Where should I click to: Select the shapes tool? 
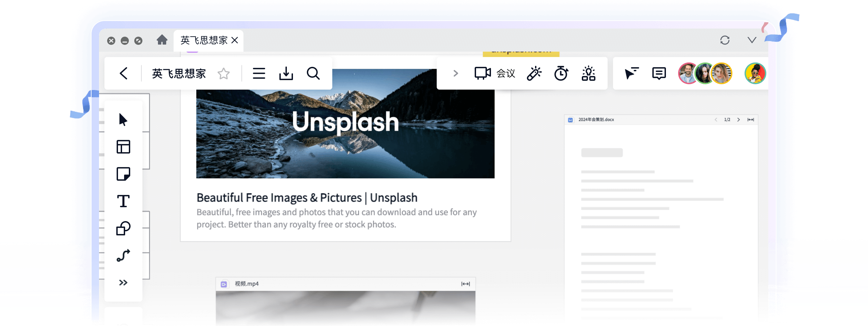click(x=123, y=229)
